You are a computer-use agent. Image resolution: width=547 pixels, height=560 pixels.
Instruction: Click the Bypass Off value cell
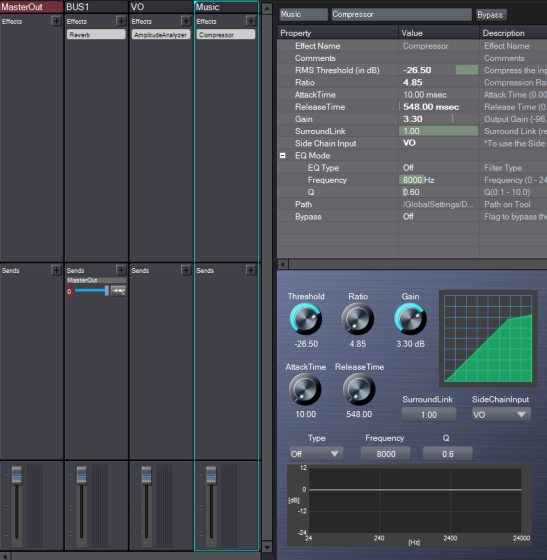point(438,216)
